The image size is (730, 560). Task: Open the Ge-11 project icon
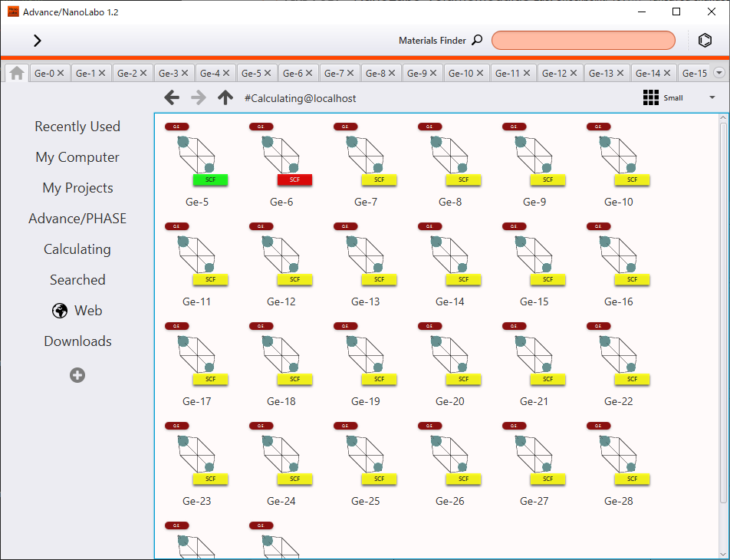click(196, 255)
